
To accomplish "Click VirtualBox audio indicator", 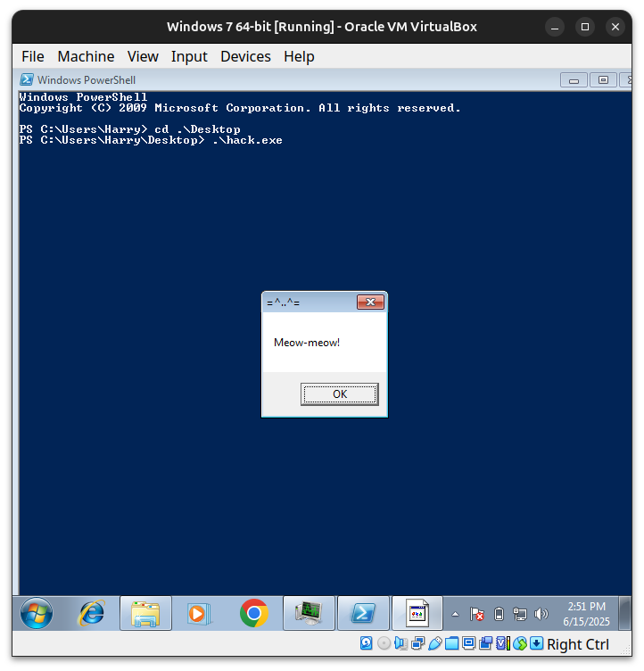I will click(401, 643).
